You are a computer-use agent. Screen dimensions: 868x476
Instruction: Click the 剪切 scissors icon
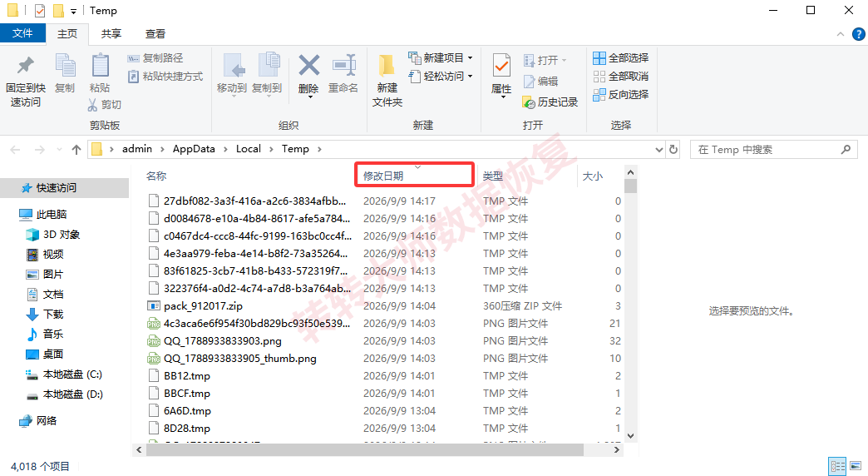93,105
